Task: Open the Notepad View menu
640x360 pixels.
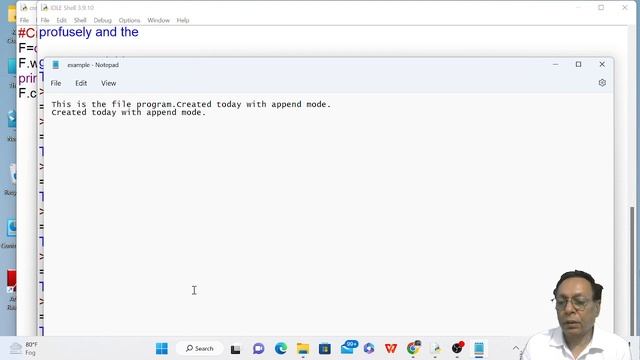Action: click(109, 83)
